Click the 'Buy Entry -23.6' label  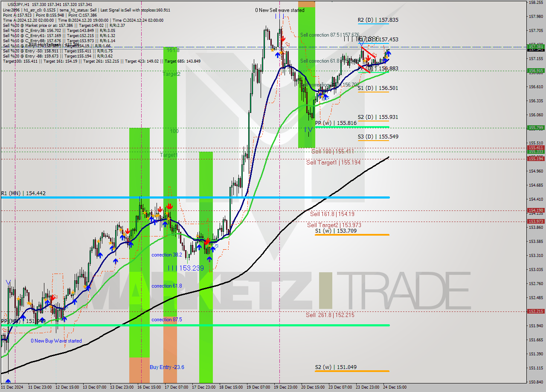[x=167, y=367]
